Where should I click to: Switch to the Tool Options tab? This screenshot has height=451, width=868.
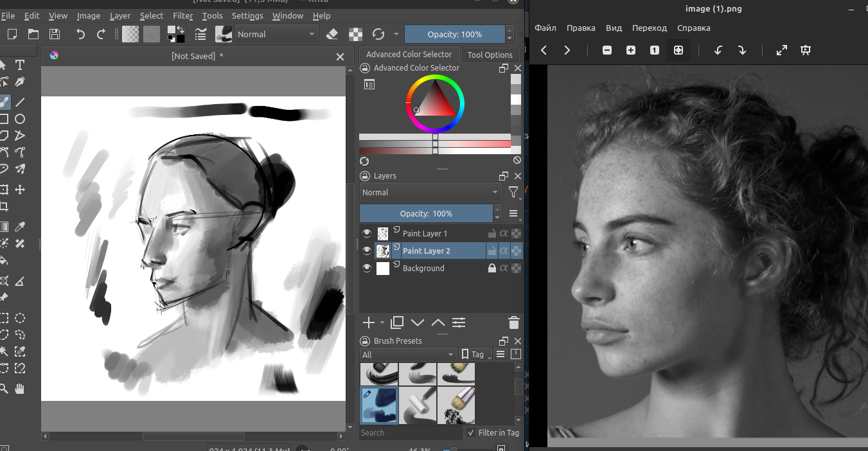490,55
